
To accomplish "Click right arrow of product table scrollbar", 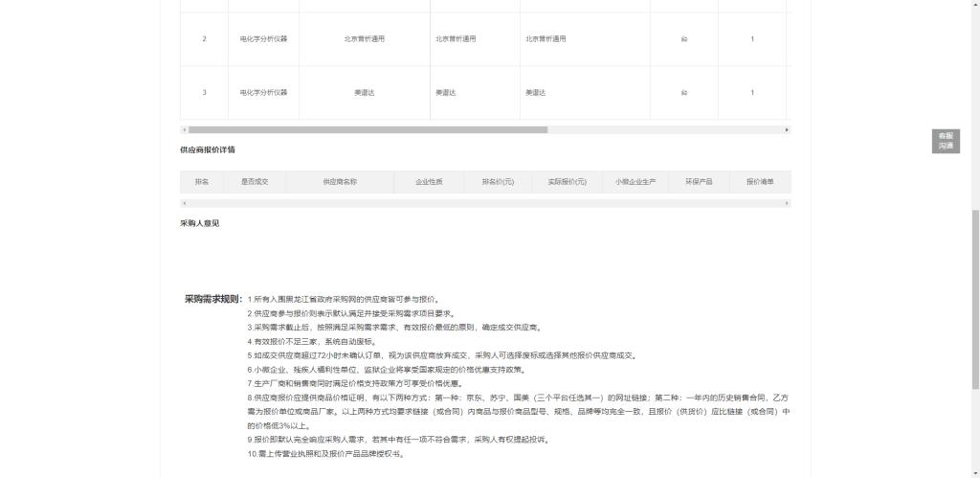I will pyautogui.click(x=787, y=129).
